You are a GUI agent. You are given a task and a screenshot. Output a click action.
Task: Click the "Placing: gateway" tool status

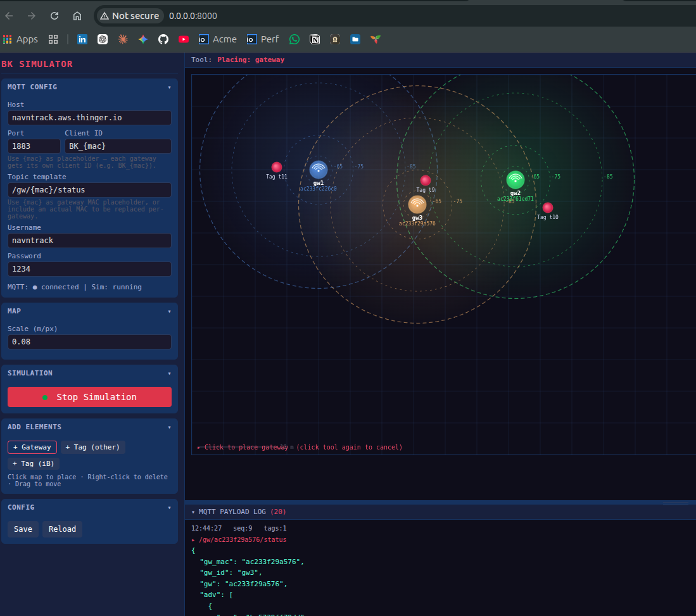pos(251,60)
